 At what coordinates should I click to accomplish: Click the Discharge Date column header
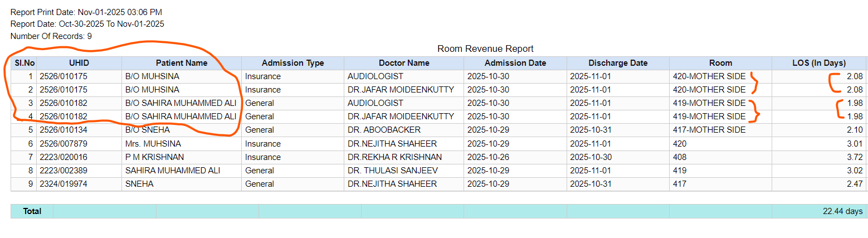[x=618, y=63]
